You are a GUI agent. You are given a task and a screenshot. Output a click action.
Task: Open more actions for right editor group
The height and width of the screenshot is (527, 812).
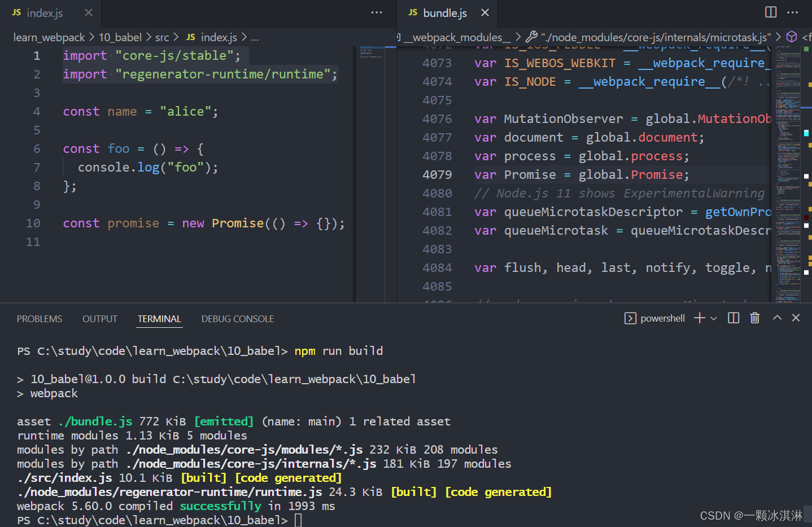click(x=793, y=12)
